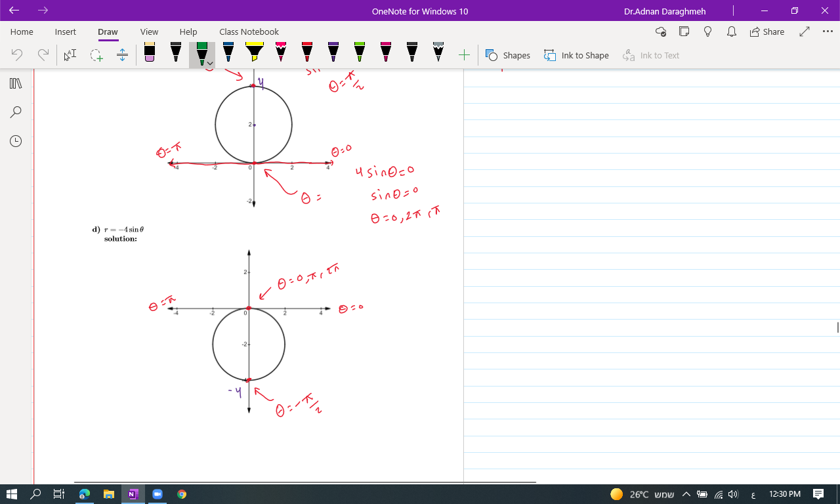840x504 pixels.
Task: Click the Ink to Text button
Action: 651,55
